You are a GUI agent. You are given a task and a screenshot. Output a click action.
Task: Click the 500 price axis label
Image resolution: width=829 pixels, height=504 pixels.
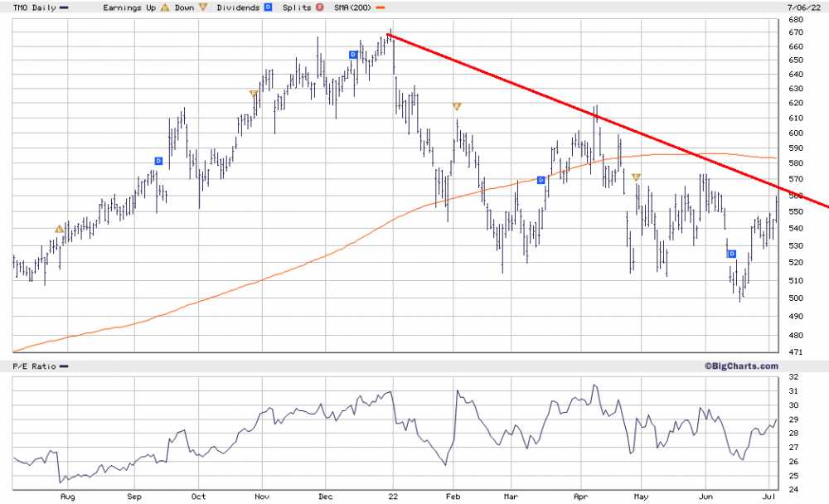pos(795,298)
